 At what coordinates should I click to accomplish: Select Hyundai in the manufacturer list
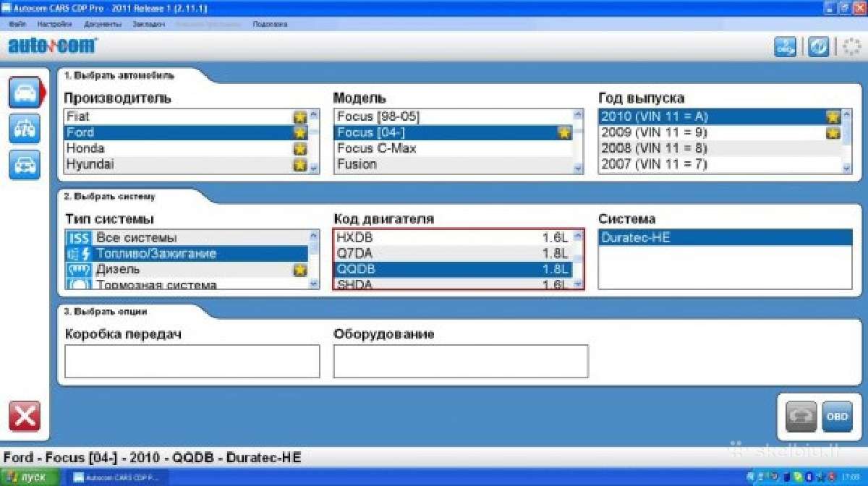click(x=187, y=164)
